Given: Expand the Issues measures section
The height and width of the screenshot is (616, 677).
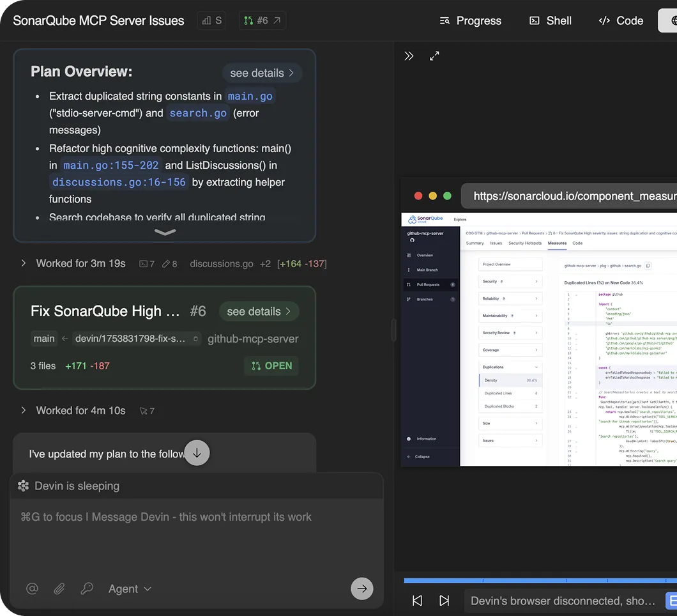Looking at the screenshot, I should coord(510,441).
